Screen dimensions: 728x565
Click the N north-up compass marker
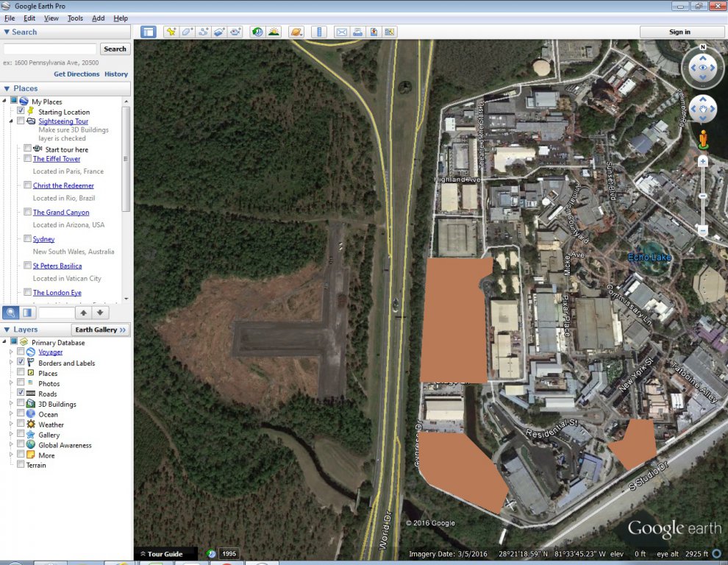click(703, 47)
